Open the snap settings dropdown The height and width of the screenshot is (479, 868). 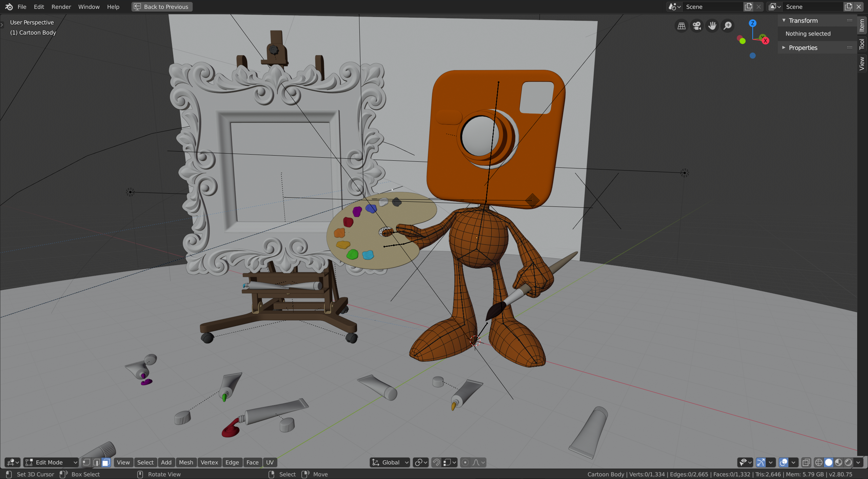(450, 462)
